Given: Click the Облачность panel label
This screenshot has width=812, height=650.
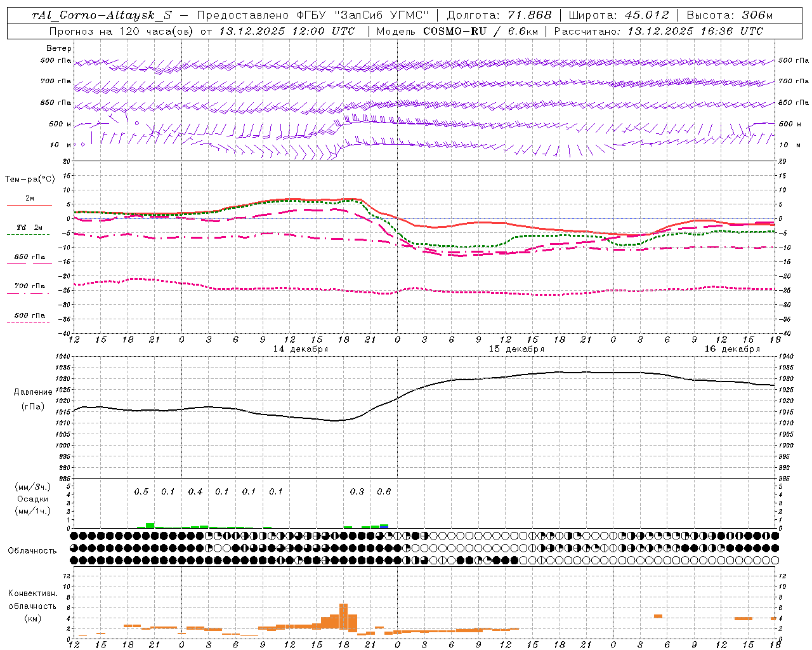Looking at the screenshot, I should pyautogui.click(x=32, y=551).
